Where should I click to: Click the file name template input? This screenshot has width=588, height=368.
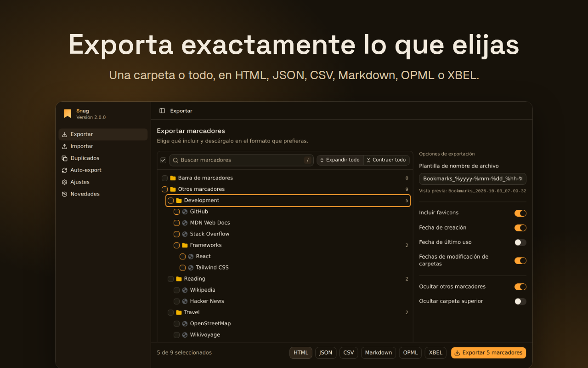(473, 179)
